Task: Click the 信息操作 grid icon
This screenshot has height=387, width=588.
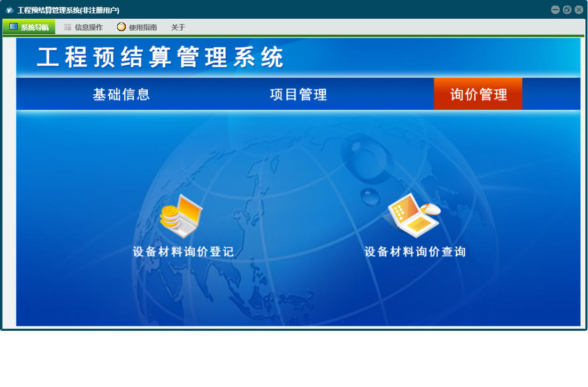Action: point(67,27)
